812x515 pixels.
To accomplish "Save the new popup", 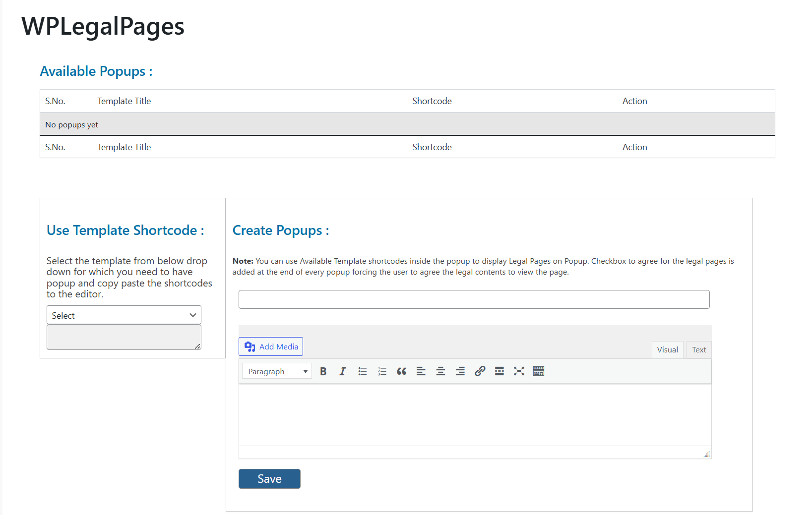I will pyautogui.click(x=269, y=479).
